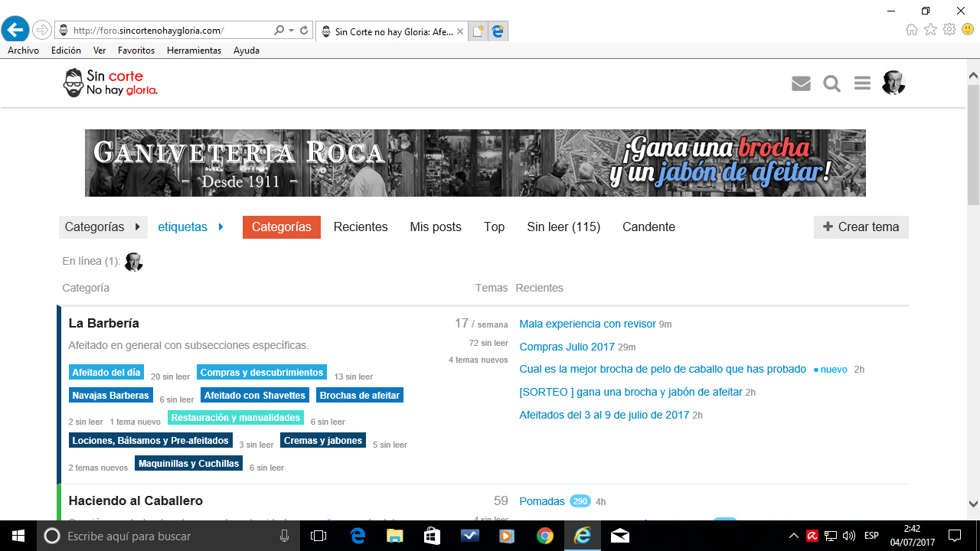The image size is (980, 551).
Task: Expand the etiquetas dropdown
Action: [x=191, y=227]
